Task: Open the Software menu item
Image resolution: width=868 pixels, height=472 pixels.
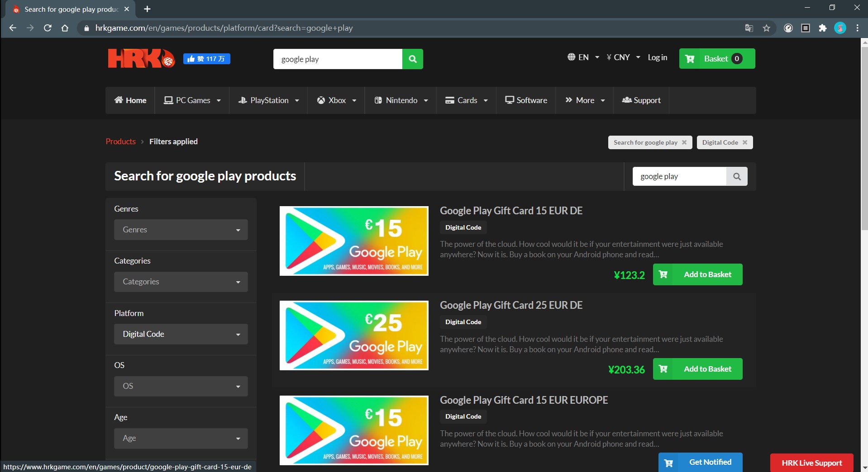Action: click(526, 100)
